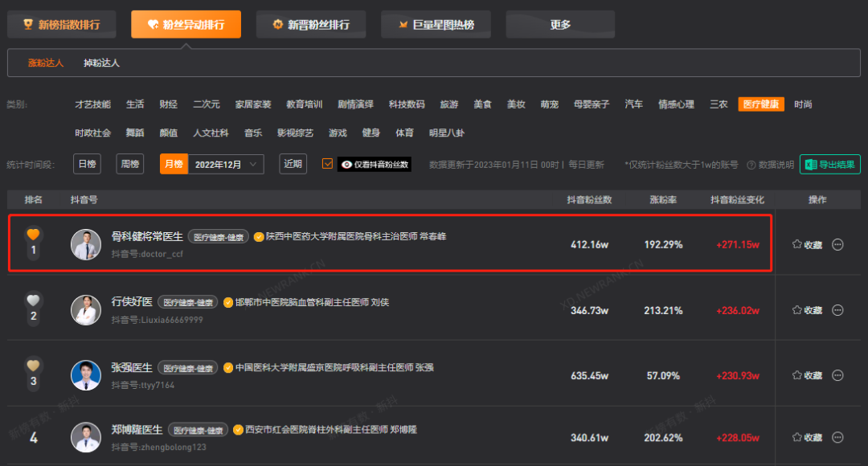
Task: Favorite 行侠好医 with star 收藏
Action: coord(807,310)
